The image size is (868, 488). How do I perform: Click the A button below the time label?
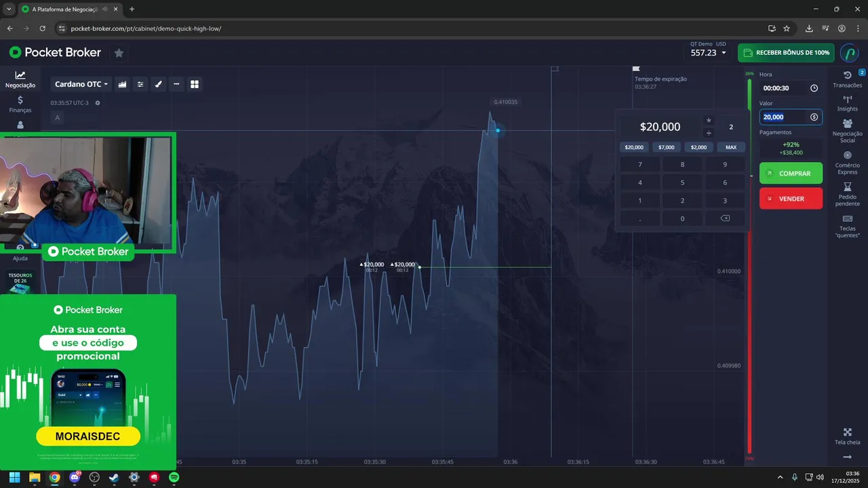58,118
